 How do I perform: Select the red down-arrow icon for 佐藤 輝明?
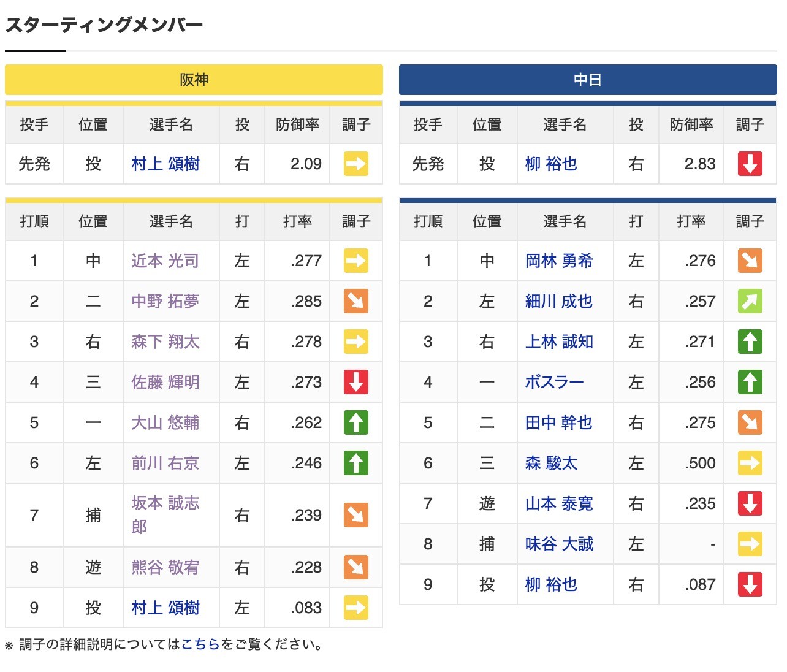[356, 382]
